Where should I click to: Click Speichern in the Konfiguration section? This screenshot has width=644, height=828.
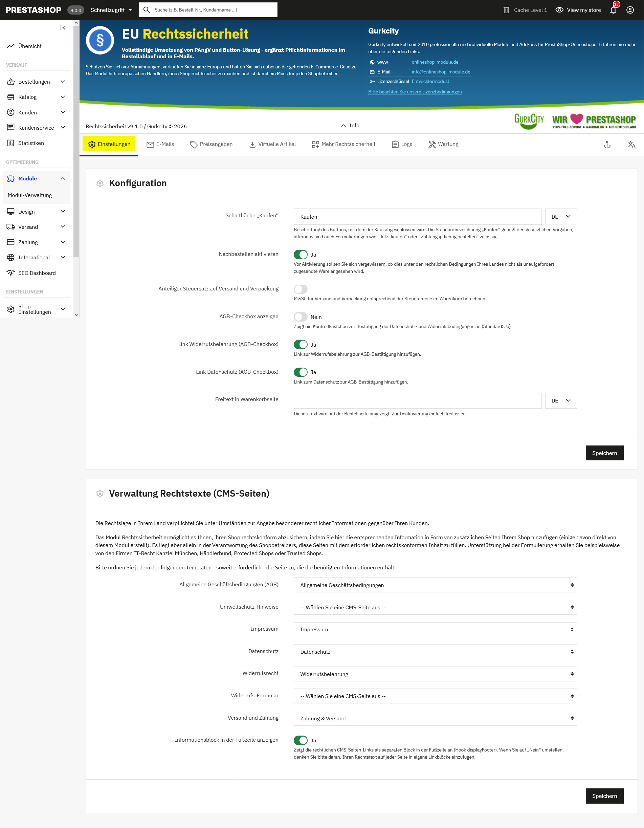(x=604, y=453)
